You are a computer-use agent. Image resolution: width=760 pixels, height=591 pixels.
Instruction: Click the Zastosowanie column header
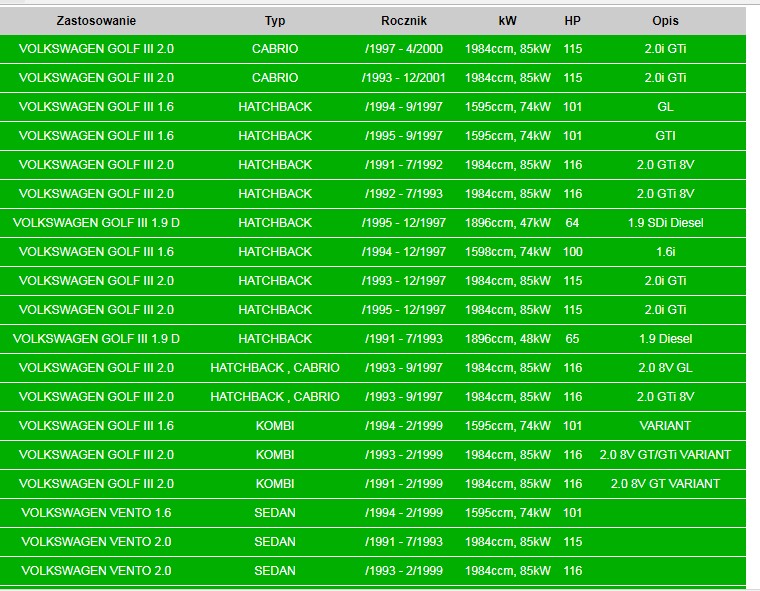(x=96, y=20)
